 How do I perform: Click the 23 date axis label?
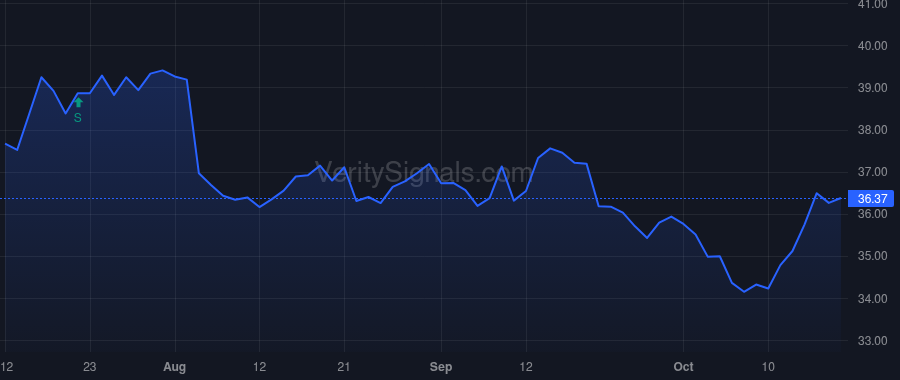click(90, 367)
